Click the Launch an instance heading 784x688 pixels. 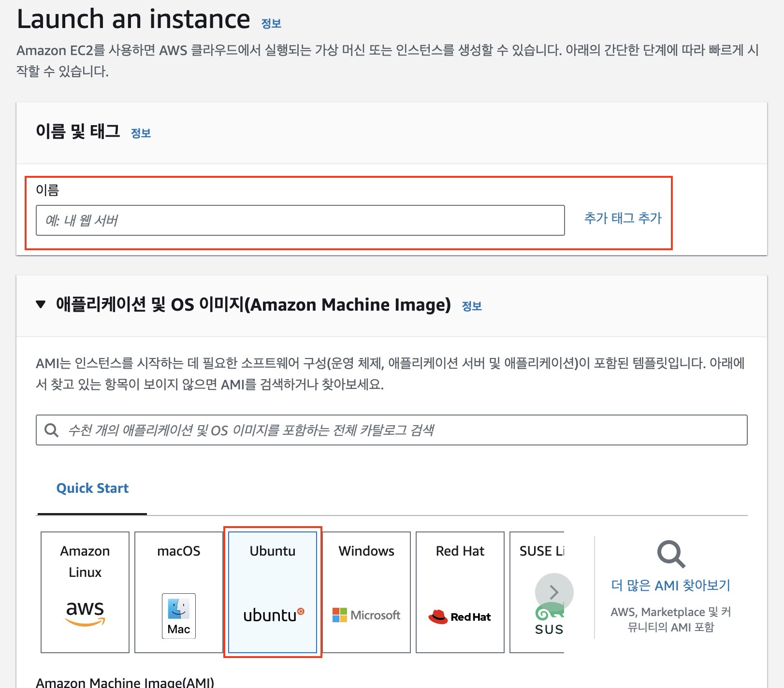(133, 19)
